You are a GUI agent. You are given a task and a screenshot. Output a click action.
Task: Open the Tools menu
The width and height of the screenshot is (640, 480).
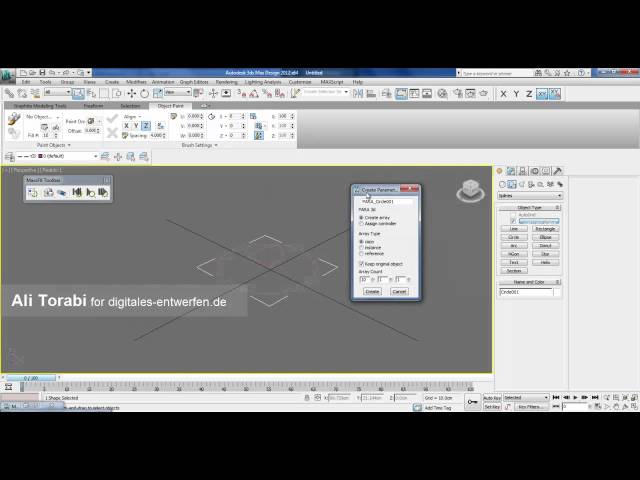pos(45,82)
